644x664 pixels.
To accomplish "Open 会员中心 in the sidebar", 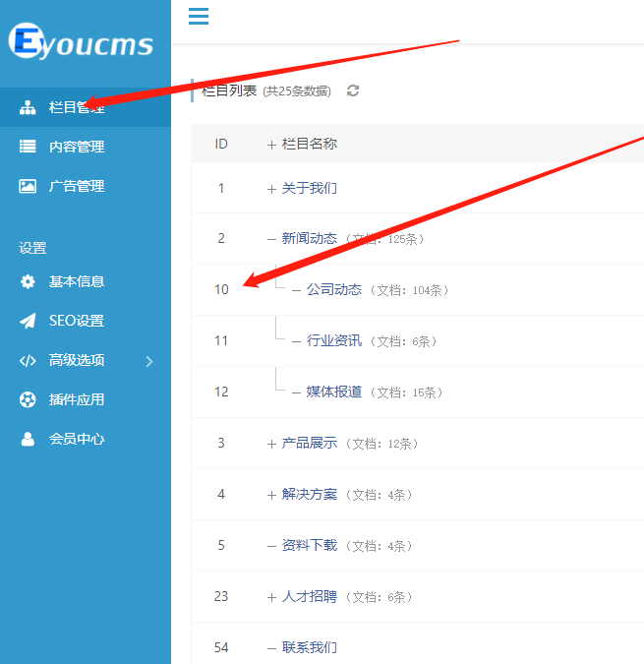I will pyautogui.click(x=76, y=439).
